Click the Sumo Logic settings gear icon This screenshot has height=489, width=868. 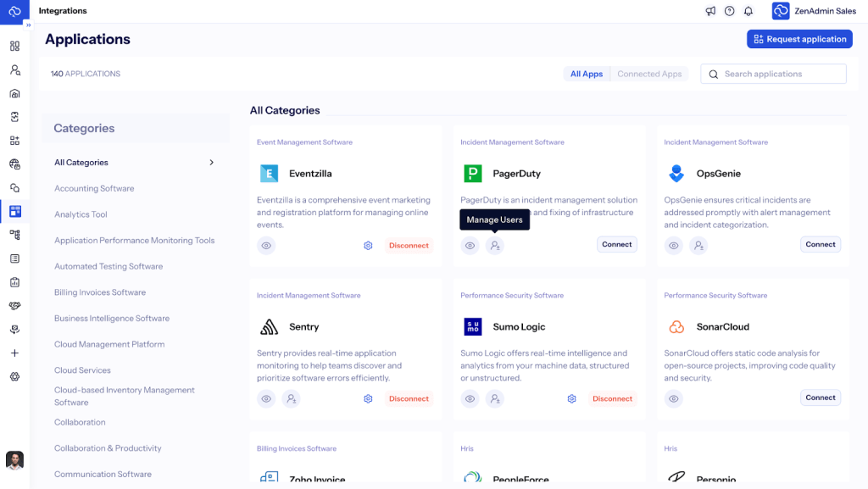coord(572,398)
